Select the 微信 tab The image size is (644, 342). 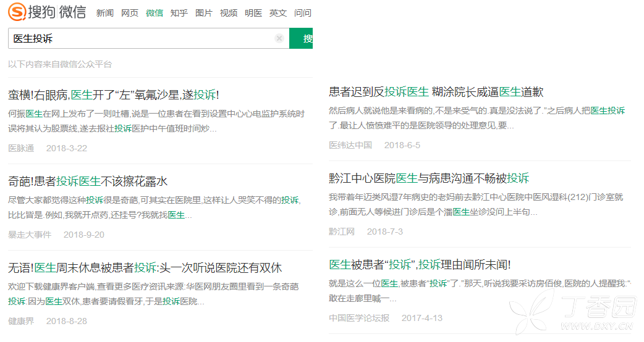pyautogui.click(x=155, y=13)
